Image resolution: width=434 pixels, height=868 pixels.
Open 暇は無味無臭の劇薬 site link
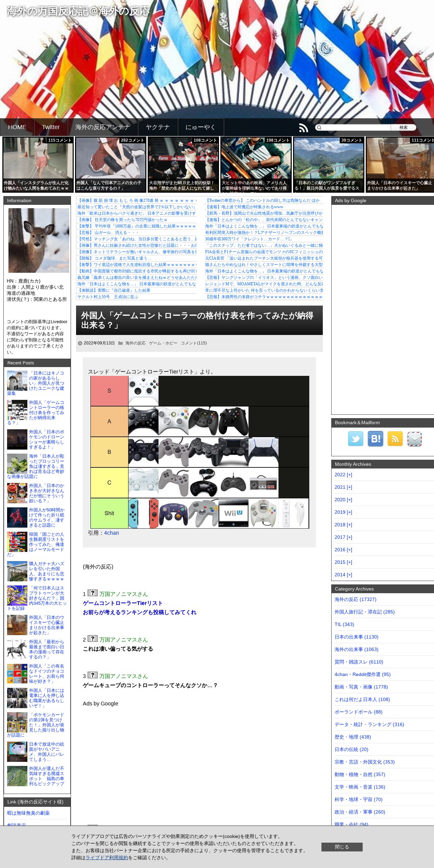click(28, 813)
